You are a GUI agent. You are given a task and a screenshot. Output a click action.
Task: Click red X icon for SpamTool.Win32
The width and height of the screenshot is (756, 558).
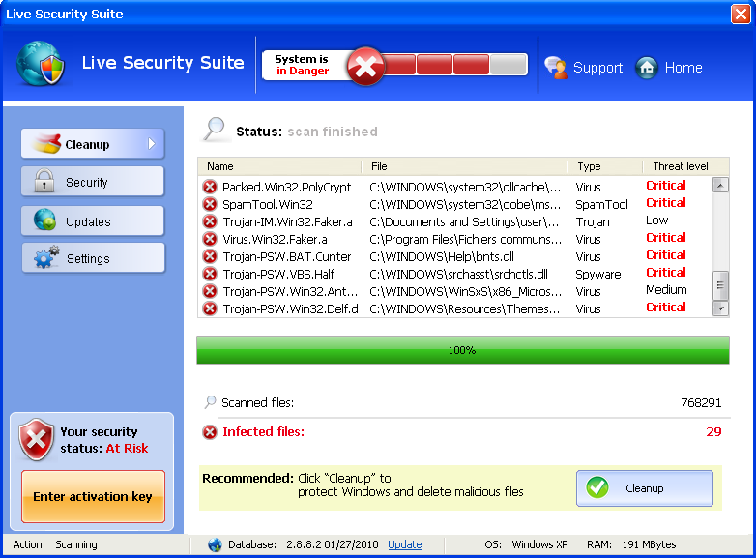pos(209,204)
